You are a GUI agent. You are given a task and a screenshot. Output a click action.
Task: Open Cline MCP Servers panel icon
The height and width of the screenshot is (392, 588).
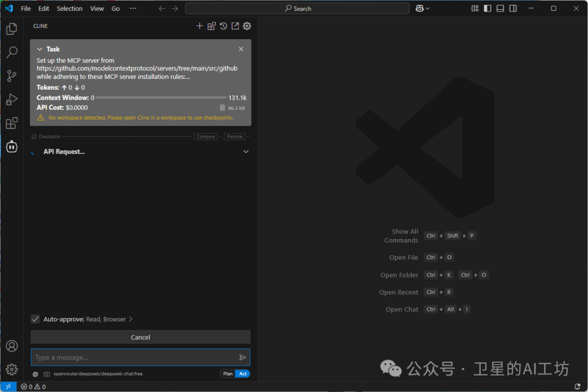211,26
